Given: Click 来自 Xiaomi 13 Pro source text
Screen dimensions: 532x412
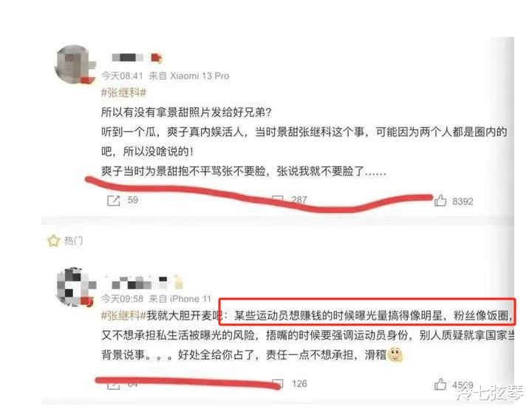Looking at the screenshot, I should pos(189,75).
